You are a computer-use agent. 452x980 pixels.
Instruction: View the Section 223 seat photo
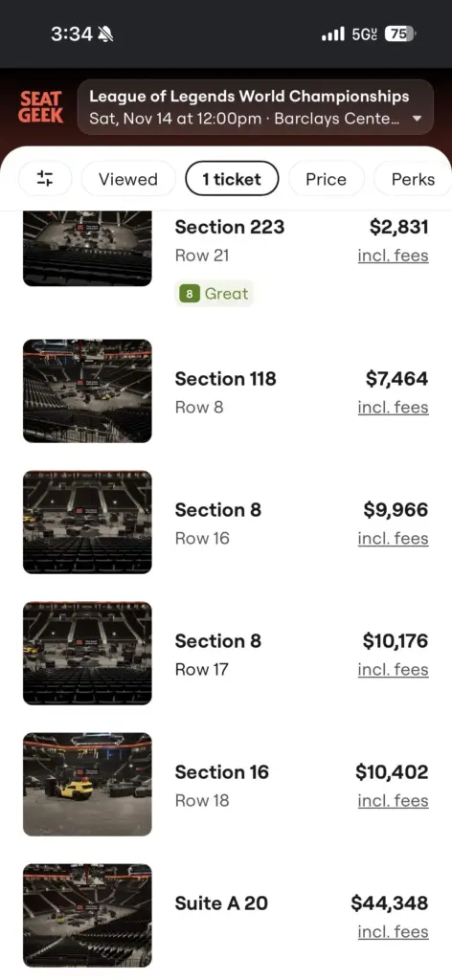pyautogui.click(x=87, y=249)
